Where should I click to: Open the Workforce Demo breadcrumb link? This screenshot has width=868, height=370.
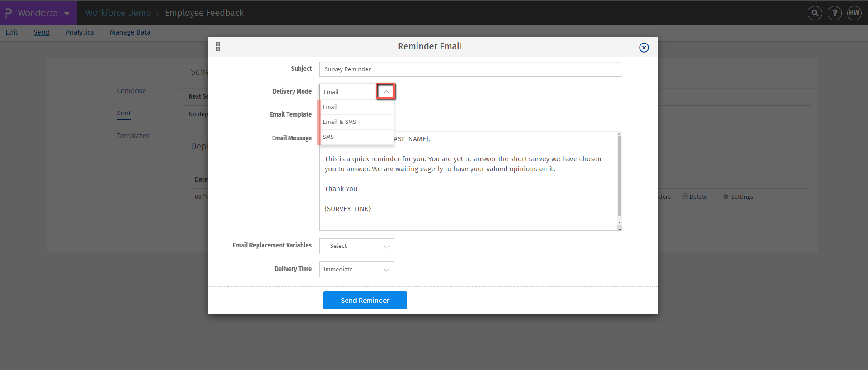click(118, 13)
